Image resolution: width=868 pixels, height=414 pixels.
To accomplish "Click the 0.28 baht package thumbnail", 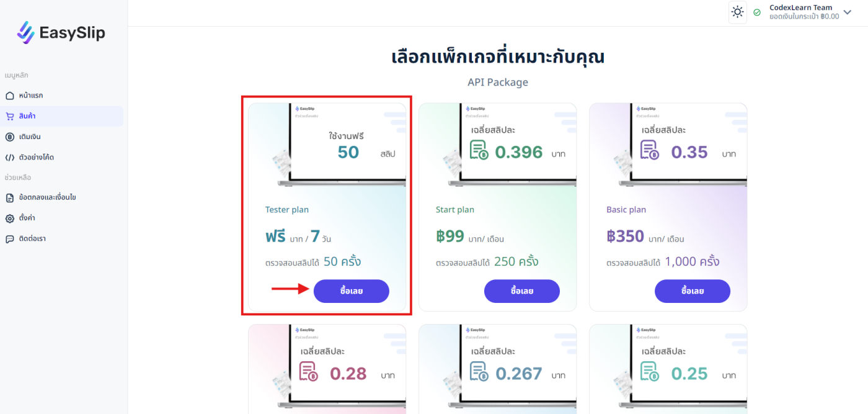I will [x=327, y=369].
